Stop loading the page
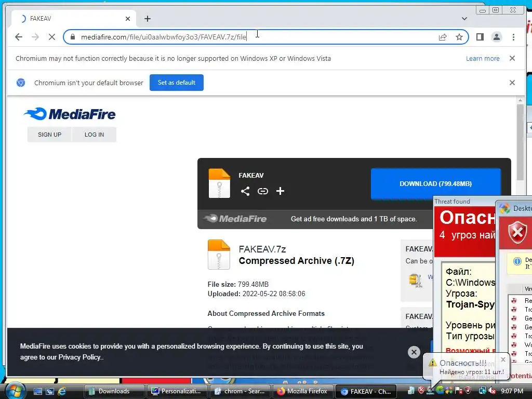Image resolution: width=532 pixels, height=399 pixels. pyautogui.click(x=52, y=37)
